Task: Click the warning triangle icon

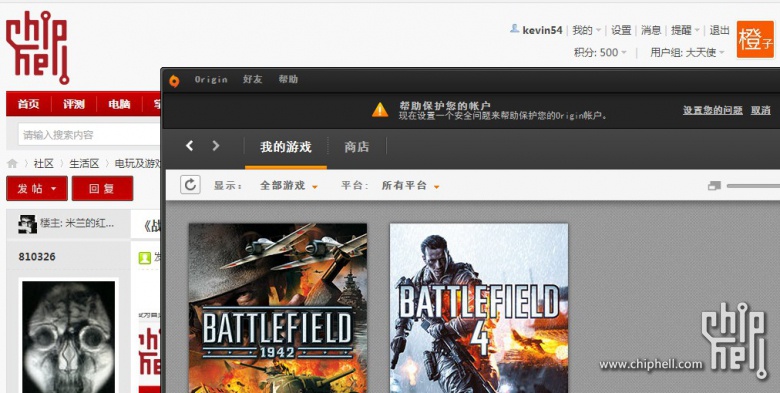Action: coord(380,110)
